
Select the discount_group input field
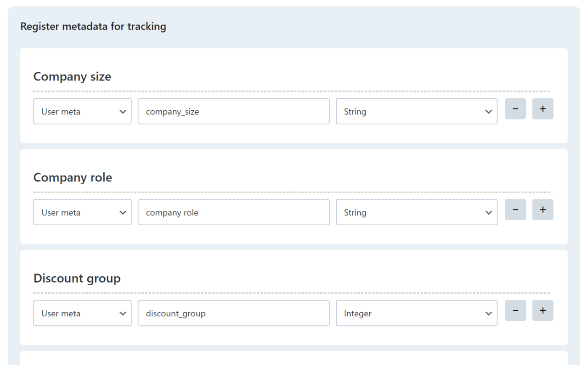pos(233,314)
